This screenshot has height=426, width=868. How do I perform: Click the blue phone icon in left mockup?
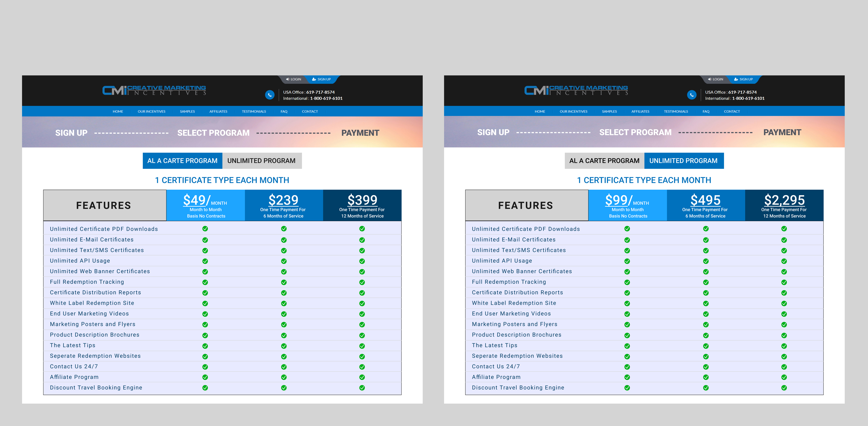coord(270,95)
